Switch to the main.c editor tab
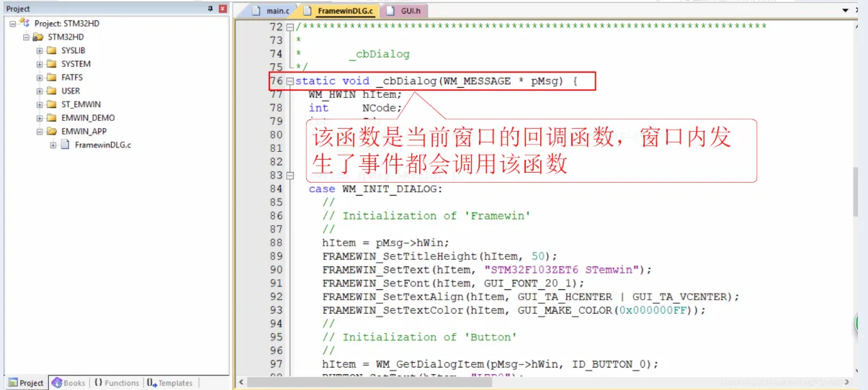The width and height of the screenshot is (868, 390). point(269,11)
